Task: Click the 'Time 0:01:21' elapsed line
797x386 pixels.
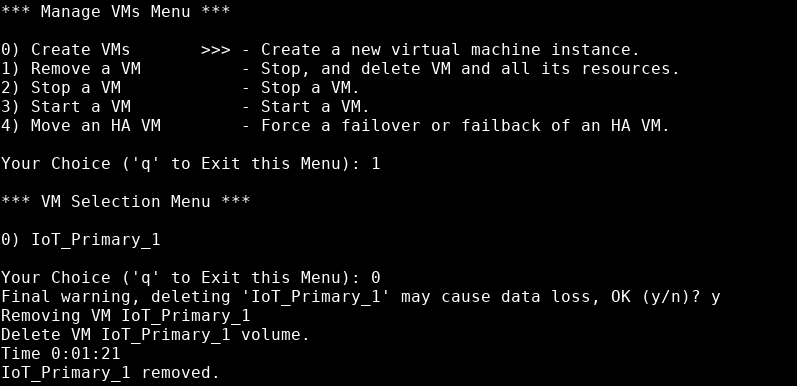Action: [60, 353]
